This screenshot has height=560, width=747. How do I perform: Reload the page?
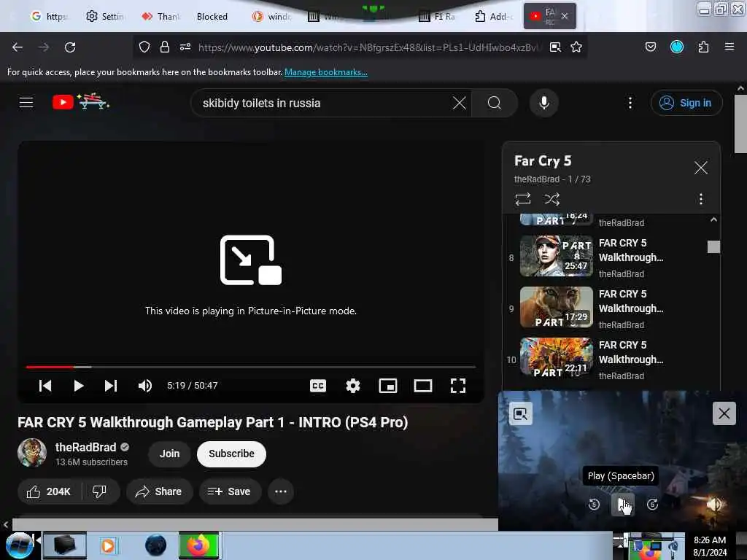[x=70, y=47]
